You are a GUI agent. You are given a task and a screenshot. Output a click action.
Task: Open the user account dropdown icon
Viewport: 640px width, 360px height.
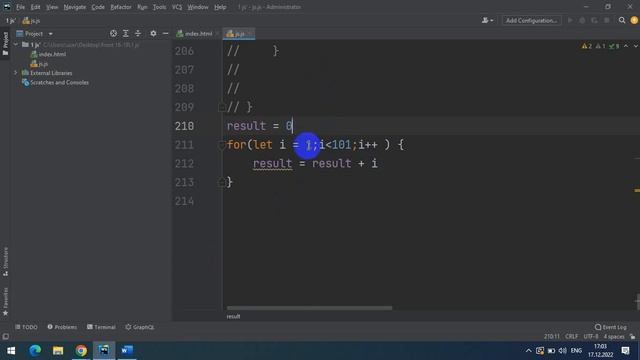(487, 20)
